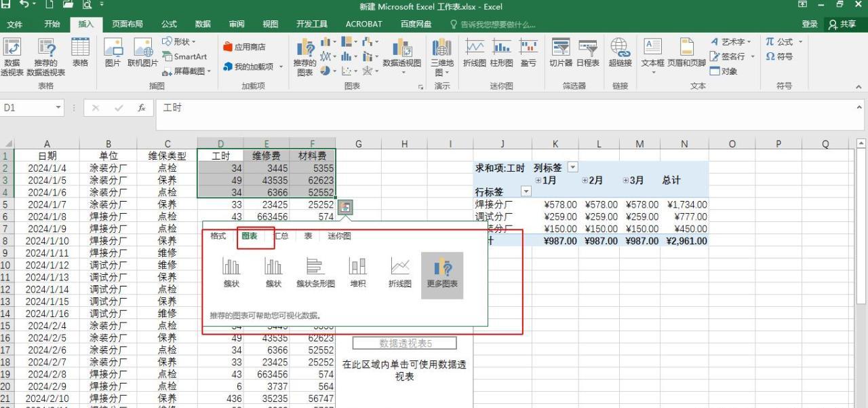This screenshot has height=408, width=868.
Task: Select the cell containing 663456 in row 6
Action: [266, 217]
